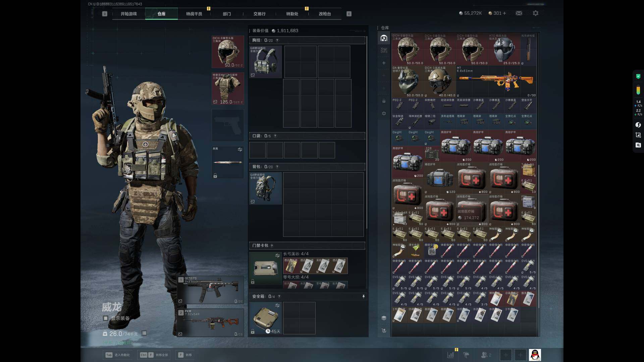This screenshot has height=362, width=644.
Task: Open the statistics bar chart icon
Action: pyautogui.click(x=450, y=355)
